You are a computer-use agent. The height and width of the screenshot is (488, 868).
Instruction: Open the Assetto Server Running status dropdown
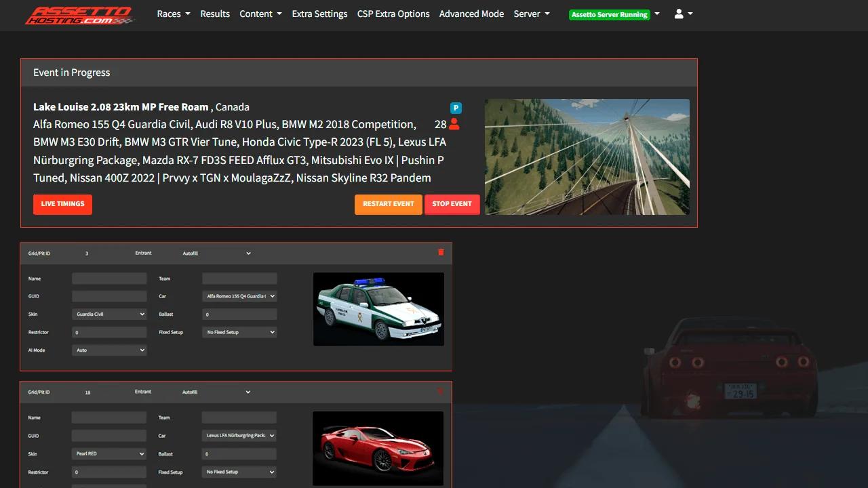coord(614,14)
